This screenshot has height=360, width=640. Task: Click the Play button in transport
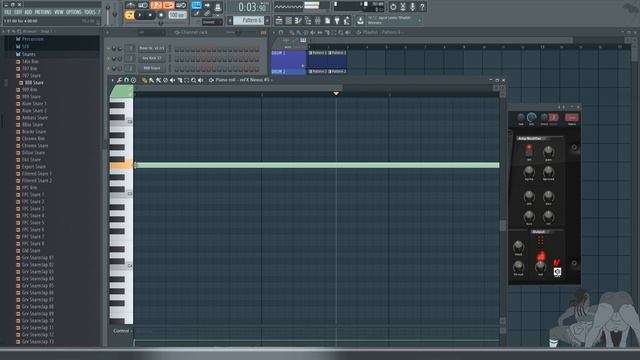tap(140, 15)
